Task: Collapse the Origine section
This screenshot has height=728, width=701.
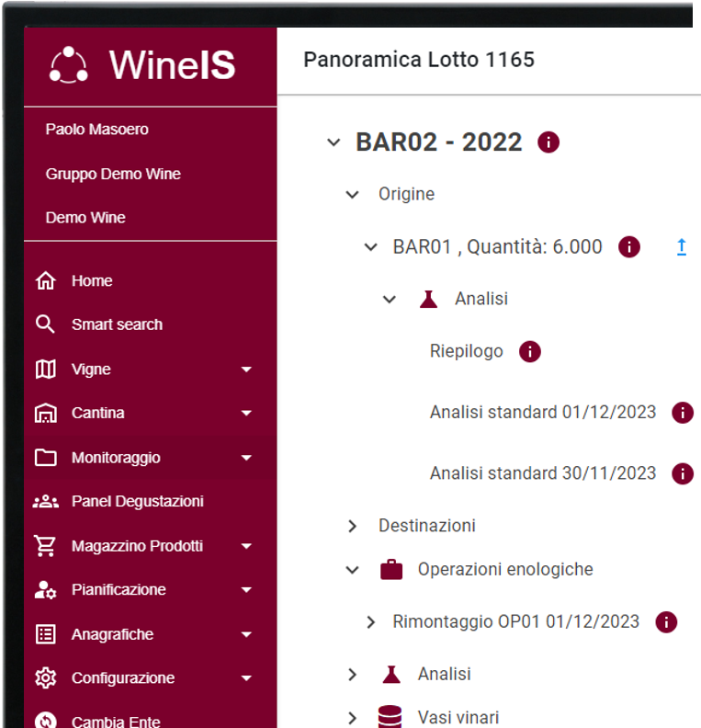Action: tap(352, 195)
